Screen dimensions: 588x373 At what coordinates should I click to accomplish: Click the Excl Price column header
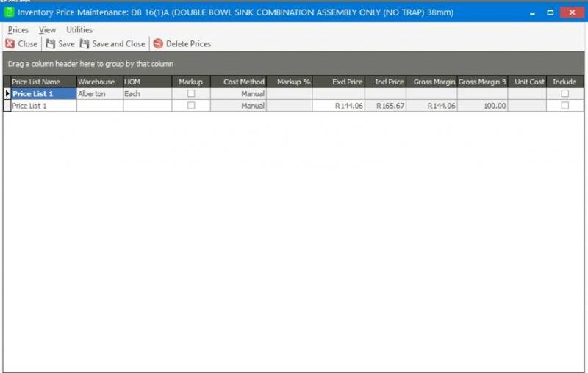click(339, 82)
